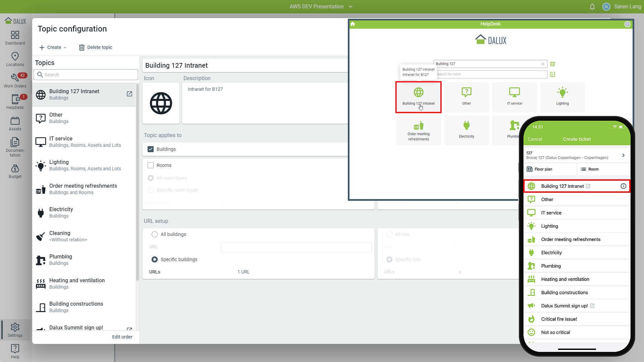Click the notification bell icon
644x362 pixels.
[592, 7]
